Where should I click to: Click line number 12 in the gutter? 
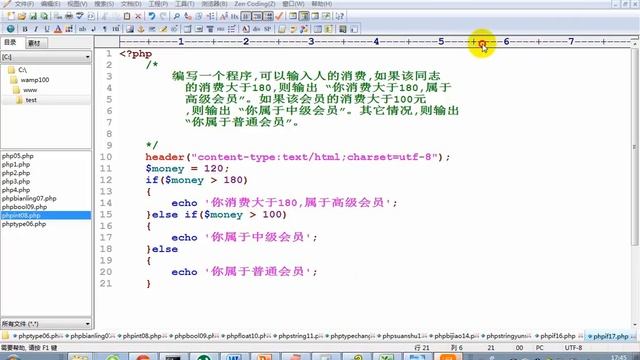coord(106,180)
